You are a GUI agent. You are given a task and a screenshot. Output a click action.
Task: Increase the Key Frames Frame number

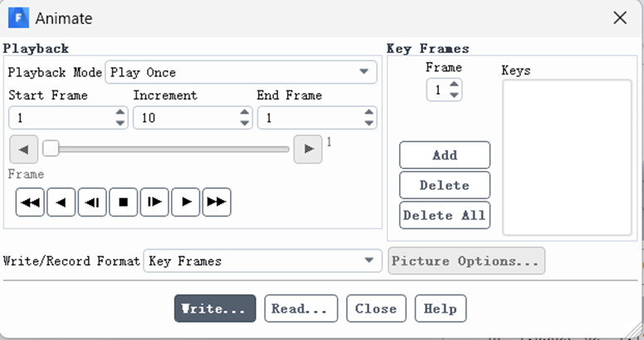pyautogui.click(x=454, y=85)
